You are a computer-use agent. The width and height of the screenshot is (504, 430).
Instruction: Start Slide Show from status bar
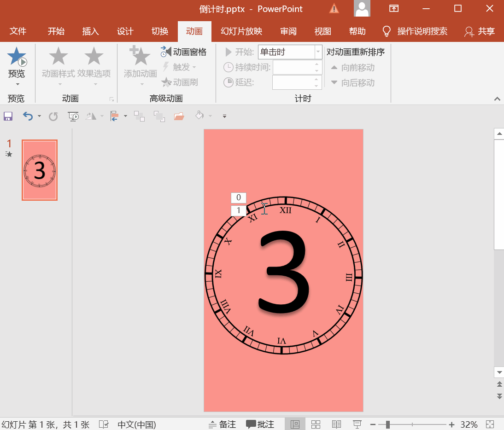(x=357, y=424)
